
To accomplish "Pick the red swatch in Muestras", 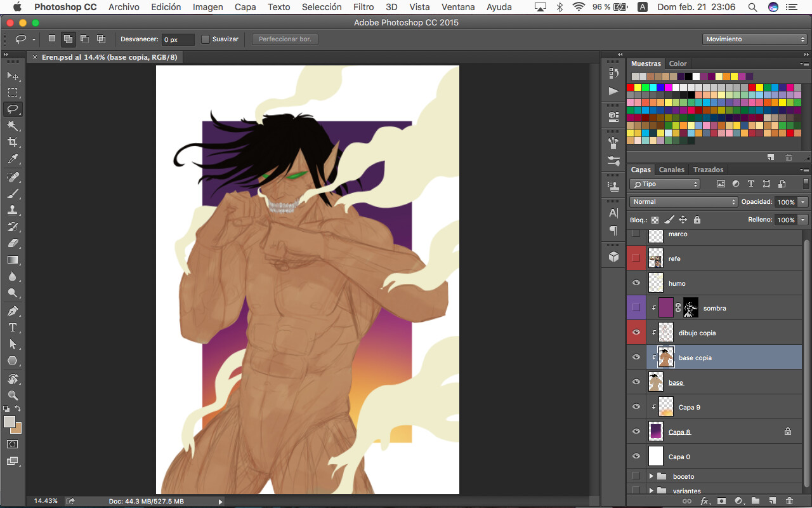I will pyautogui.click(x=631, y=87).
